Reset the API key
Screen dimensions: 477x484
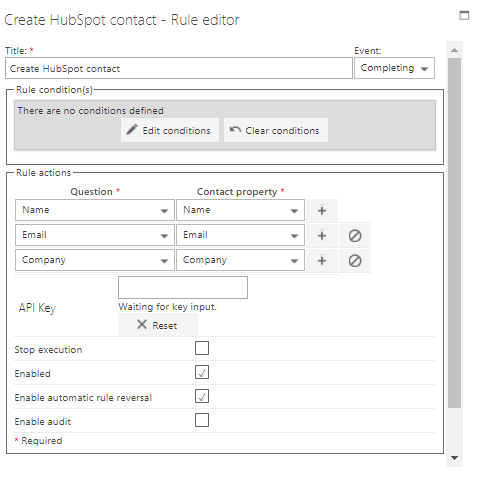[158, 325]
